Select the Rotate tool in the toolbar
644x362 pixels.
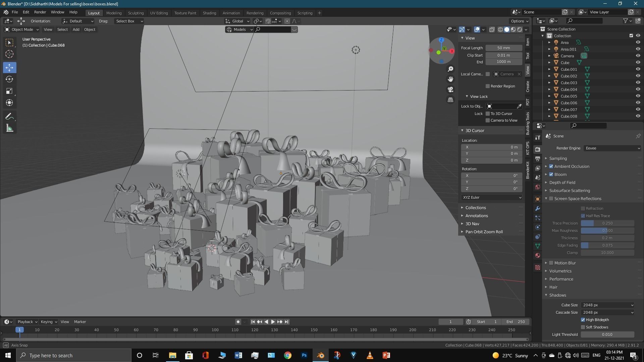pyautogui.click(x=9, y=79)
